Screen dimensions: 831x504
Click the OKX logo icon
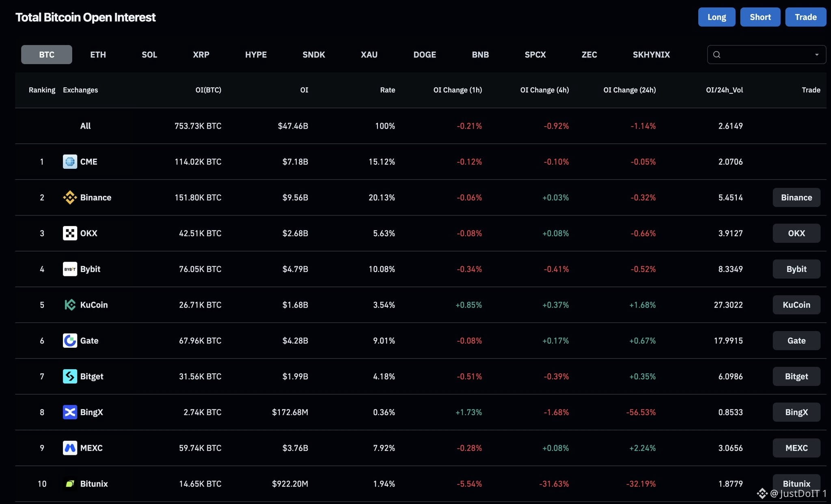[70, 233]
